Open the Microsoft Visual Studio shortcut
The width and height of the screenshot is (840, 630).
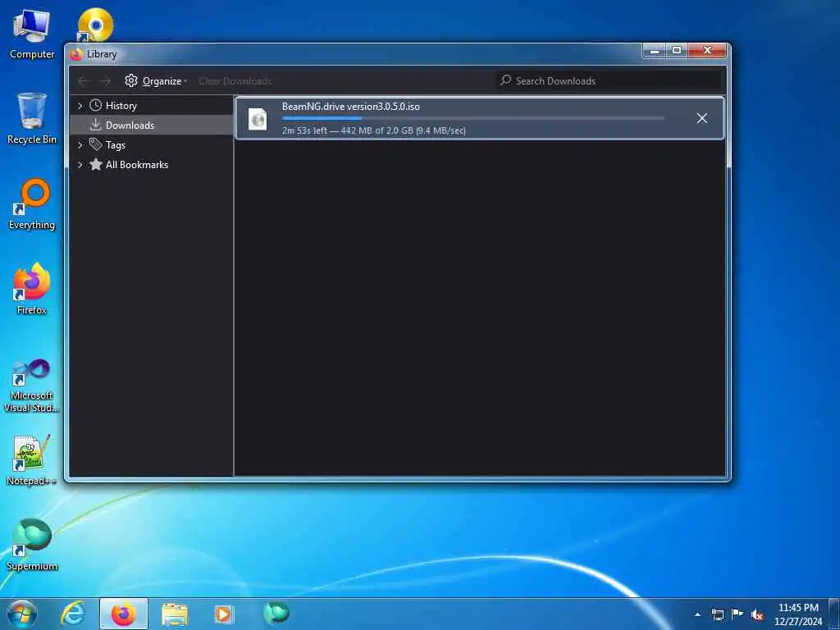point(32,386)
